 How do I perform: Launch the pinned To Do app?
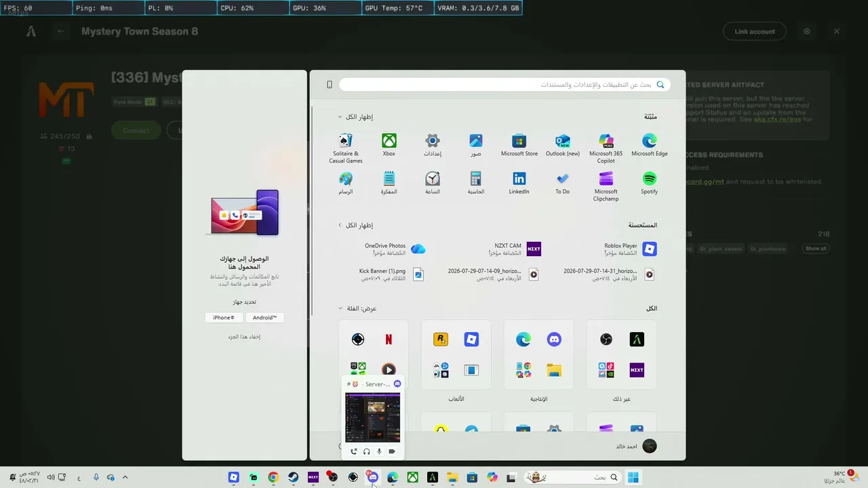click(x=563, y=183)
